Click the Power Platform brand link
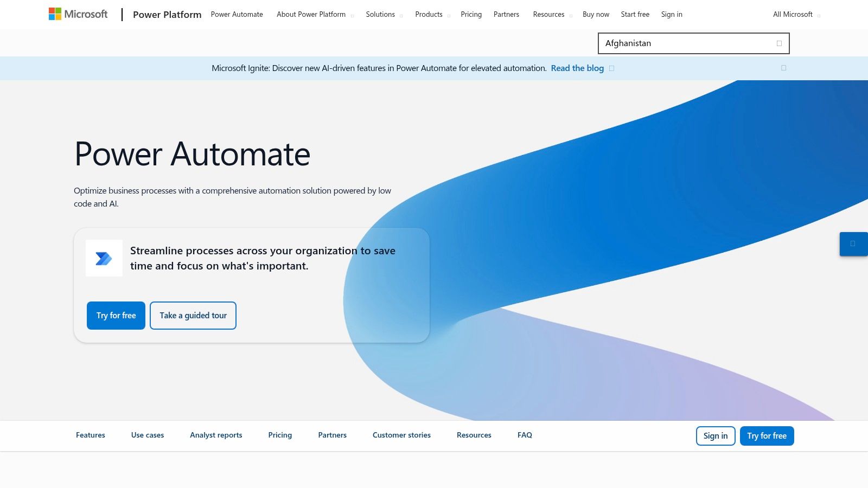Viewport: 868px width, 488px height. point(167,15)
